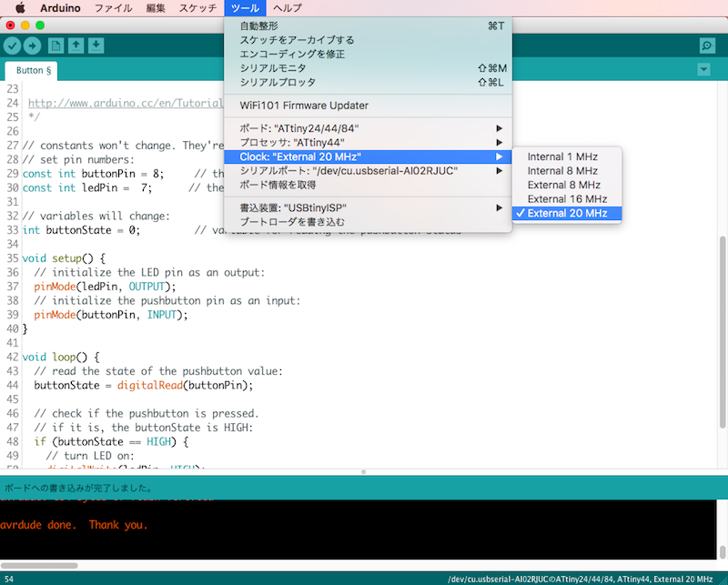The width and height of the screenshot is (728, 585).
Task: Select Internal 8 MHz clock option
Action: click(567, 171)
